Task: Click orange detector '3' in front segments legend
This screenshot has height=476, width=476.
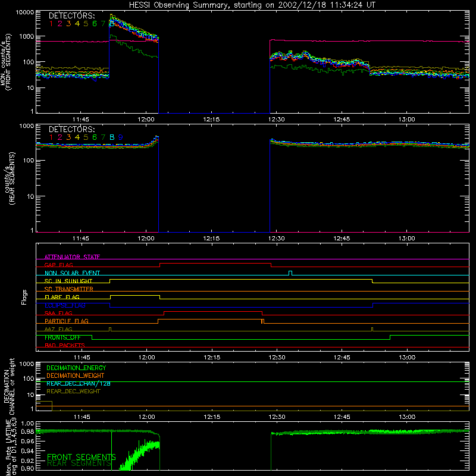Action: 68,24
